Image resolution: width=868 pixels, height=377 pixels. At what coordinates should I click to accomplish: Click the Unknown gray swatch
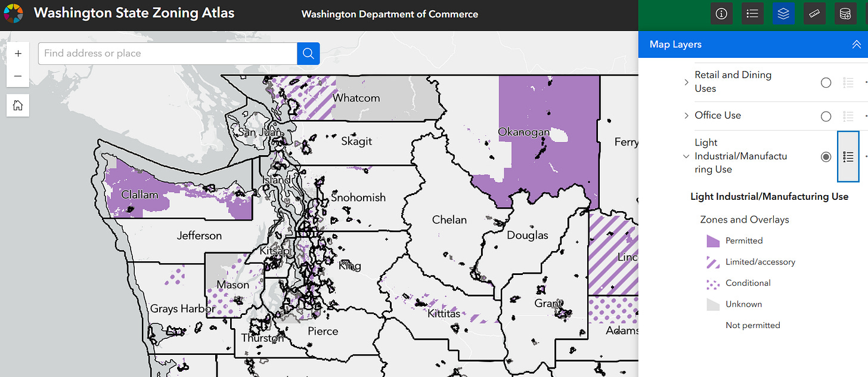tap(713, 304)
